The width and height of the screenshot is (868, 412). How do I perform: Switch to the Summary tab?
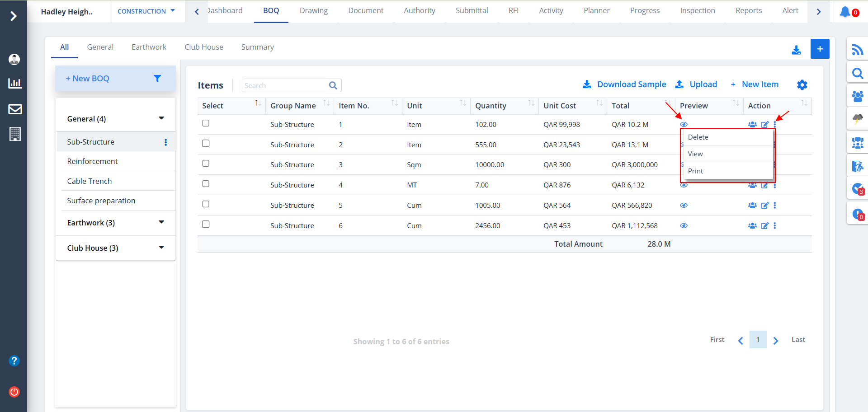tap(257, 47)
